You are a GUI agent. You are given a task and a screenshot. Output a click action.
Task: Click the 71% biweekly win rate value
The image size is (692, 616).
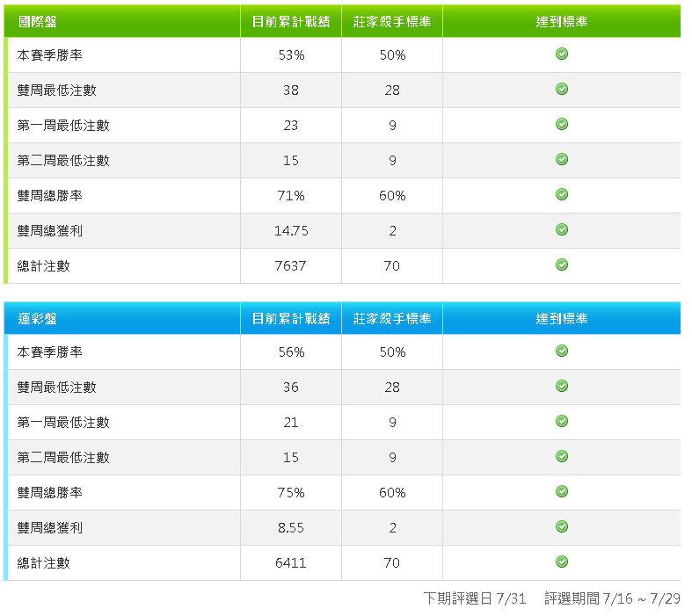click(291, 196)
